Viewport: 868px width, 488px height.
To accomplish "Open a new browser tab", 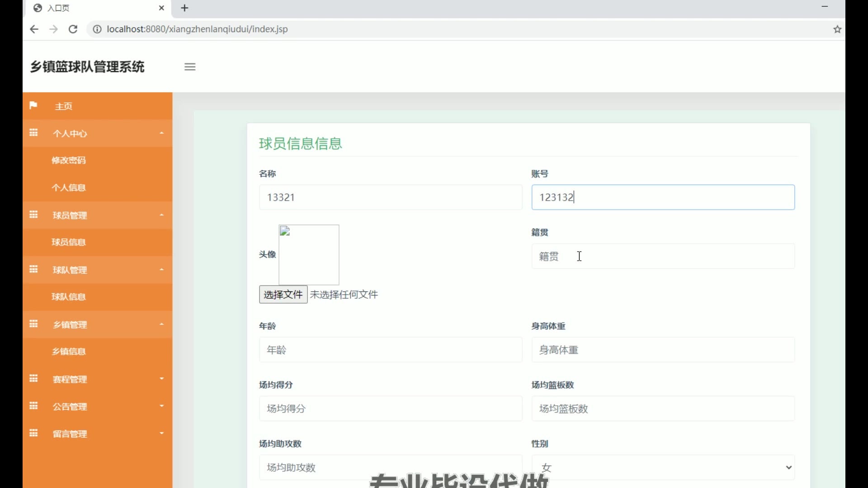I will 184,8.
